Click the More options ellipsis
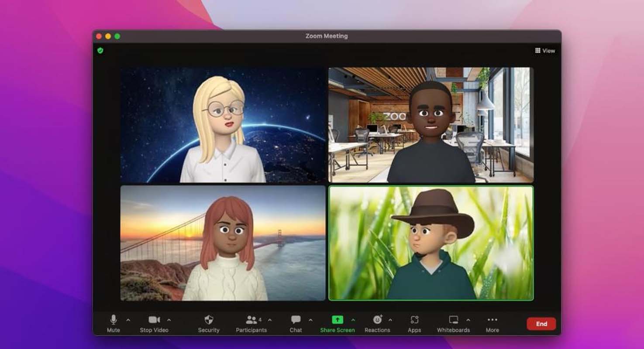Screen dimensions: 644x349 tap(492, 323)
